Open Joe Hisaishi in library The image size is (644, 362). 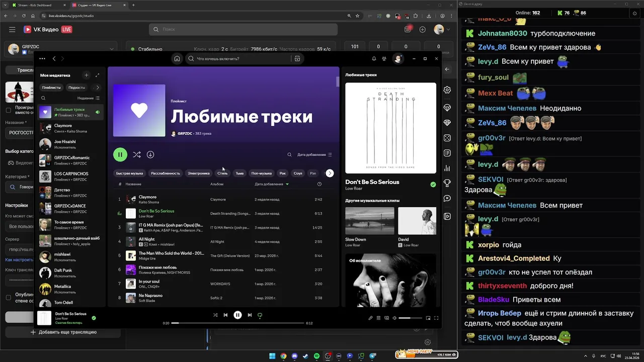point(71,144)
